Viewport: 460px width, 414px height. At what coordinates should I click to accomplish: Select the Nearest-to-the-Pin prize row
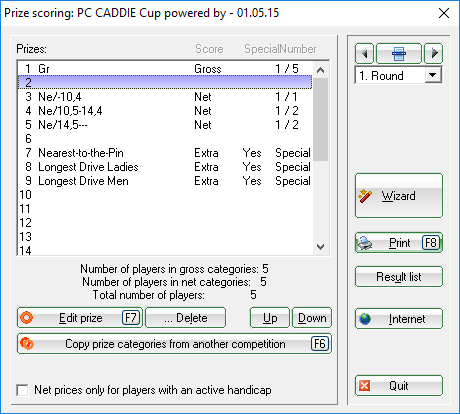165,153
